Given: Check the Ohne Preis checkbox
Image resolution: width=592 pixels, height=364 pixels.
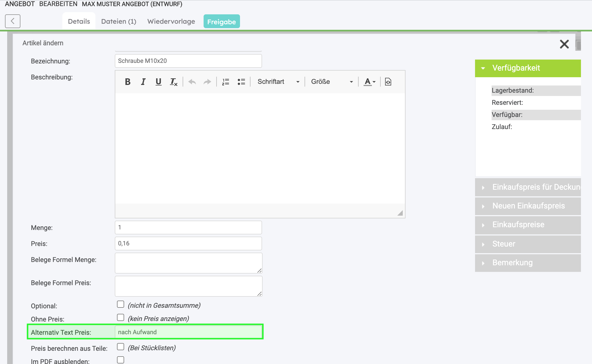Looking at the screenshot, I should pyautogui.click(x=121, y=317).
